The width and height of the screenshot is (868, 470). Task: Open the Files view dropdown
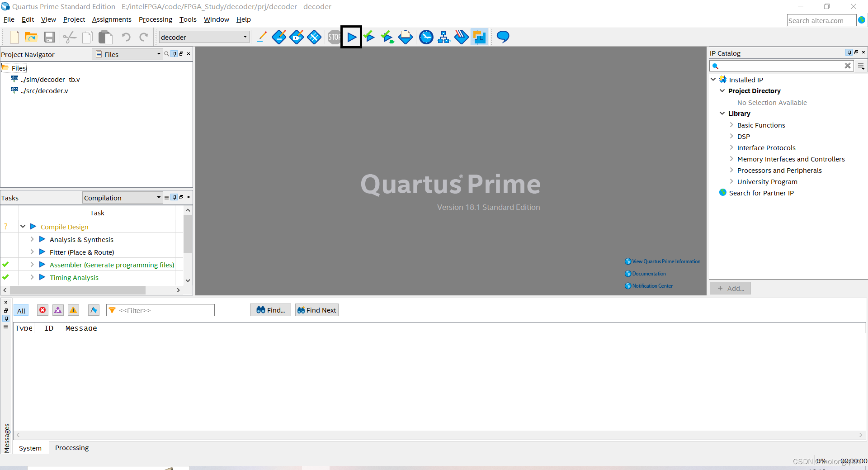[x=127, y=54]
